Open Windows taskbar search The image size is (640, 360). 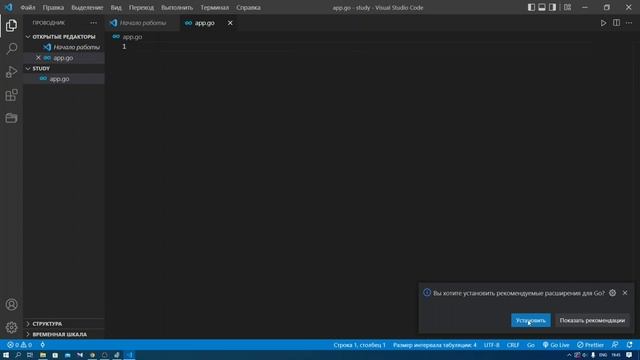[x=18, y=356]
